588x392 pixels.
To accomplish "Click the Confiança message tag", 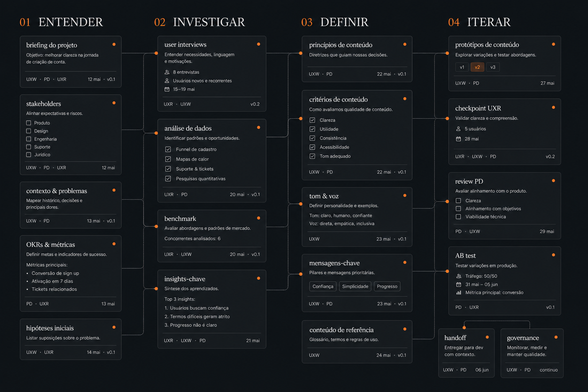I will (x=323, y=286).
